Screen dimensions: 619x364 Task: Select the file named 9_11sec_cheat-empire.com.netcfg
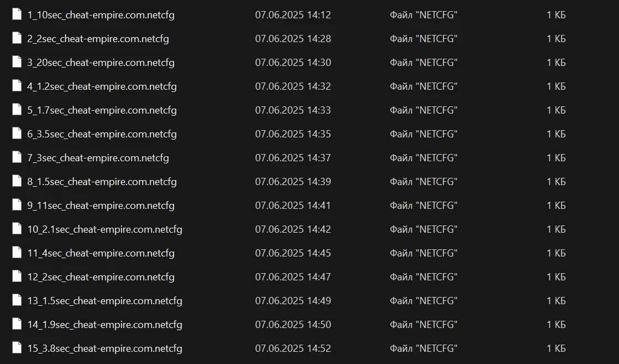click(x=101, y=206)
